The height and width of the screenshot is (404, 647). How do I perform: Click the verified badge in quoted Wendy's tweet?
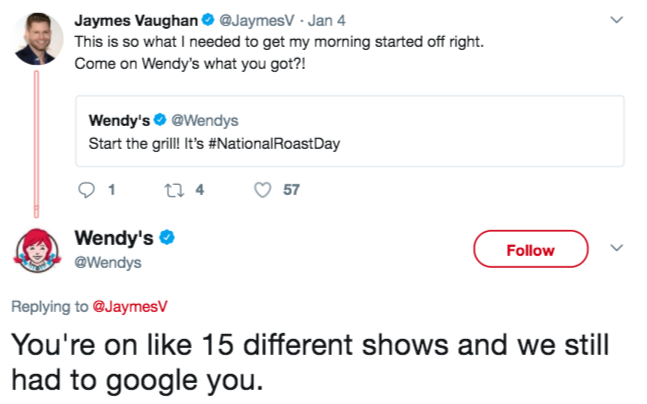tap(160, 120)
